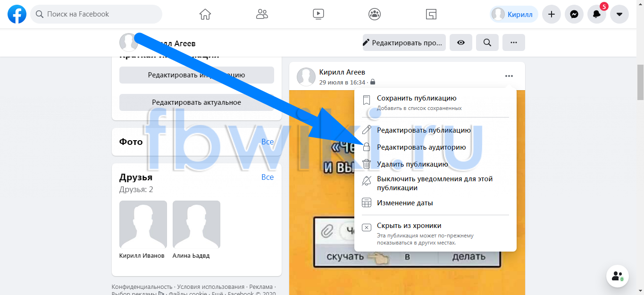Open the Кирилл profile chip
The image size is (644, 295).
click(x=514, y=14)
